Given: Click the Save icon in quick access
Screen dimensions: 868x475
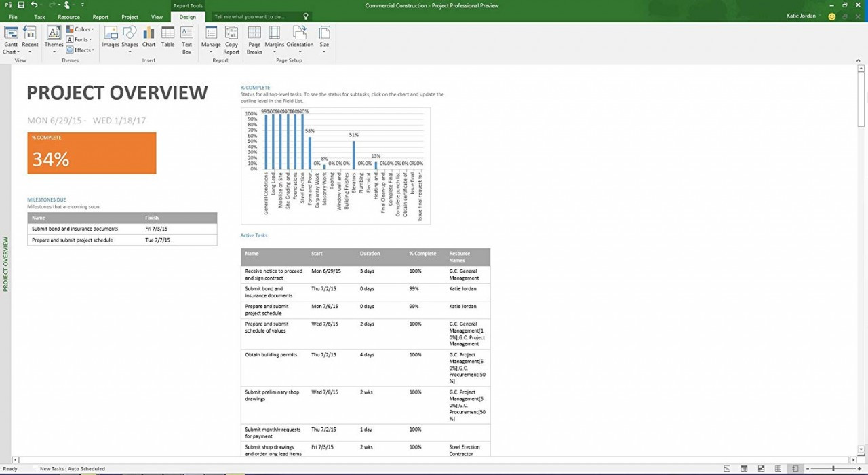Looking at the screenshot, I should 21,5.
